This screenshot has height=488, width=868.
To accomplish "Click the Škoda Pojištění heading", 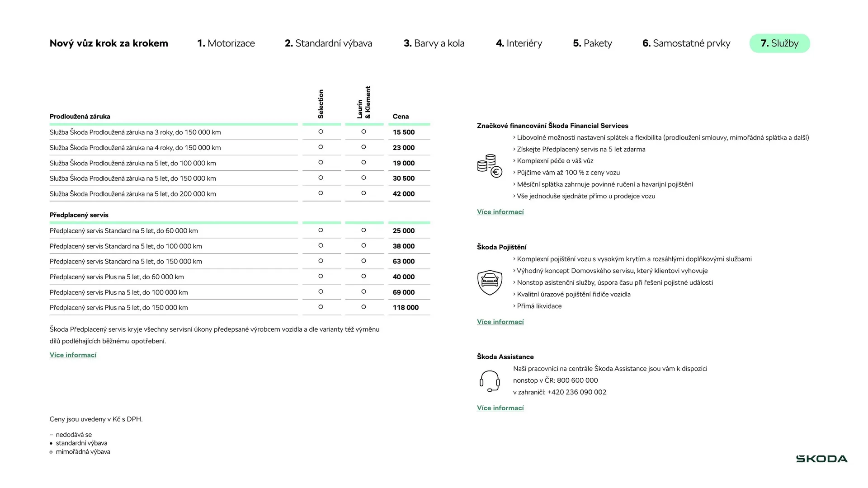I will pos(502,247).
